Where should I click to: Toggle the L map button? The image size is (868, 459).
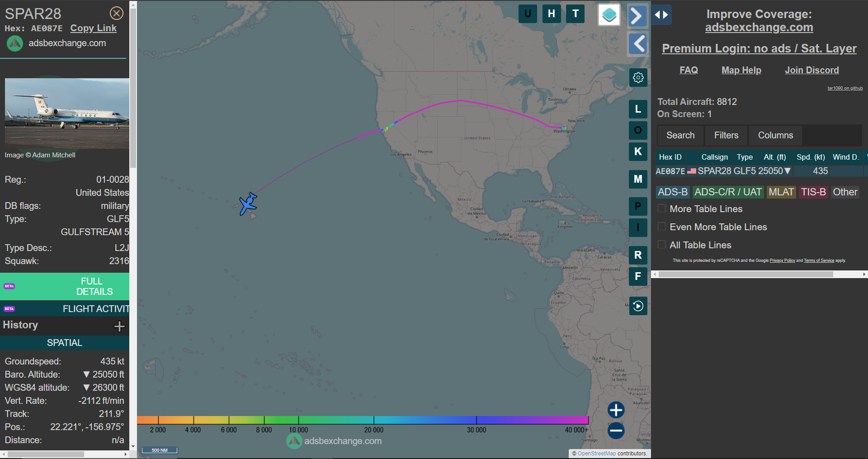click(x=638, y=109)
